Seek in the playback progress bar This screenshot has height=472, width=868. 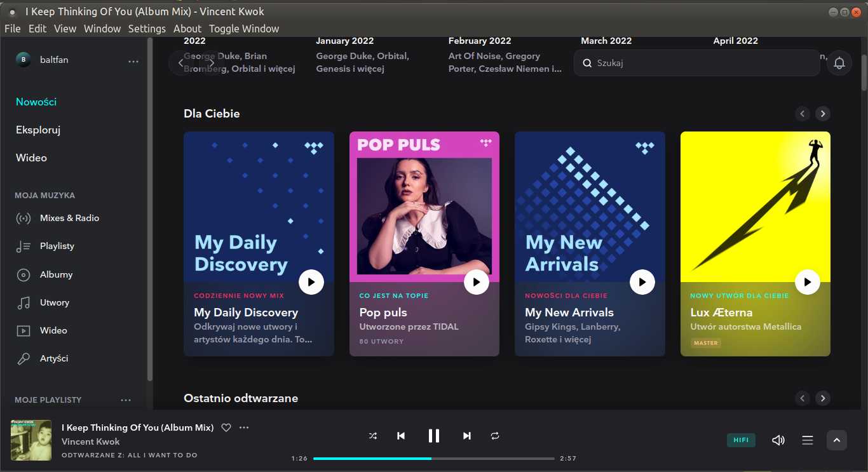click(x=434, y=458)
